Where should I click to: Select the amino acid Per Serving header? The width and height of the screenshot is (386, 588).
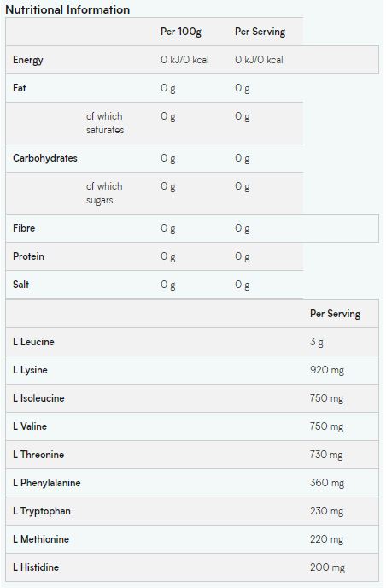(335, 314)
